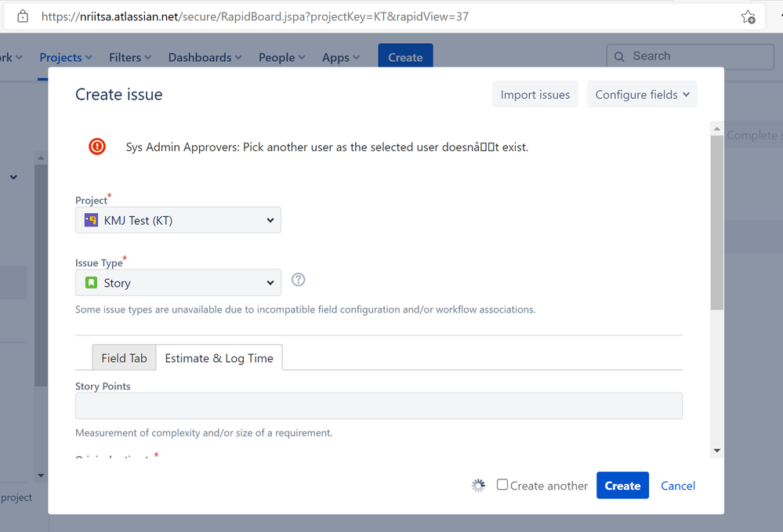Open the Filters menu
The height and width of the screenshot is (532, 783).
click(x=130, y=57)
